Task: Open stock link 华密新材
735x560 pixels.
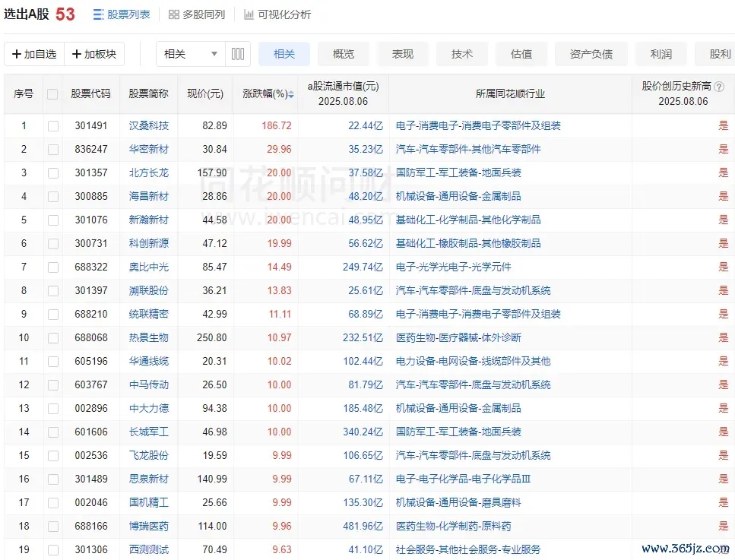Action: (148, 149)
